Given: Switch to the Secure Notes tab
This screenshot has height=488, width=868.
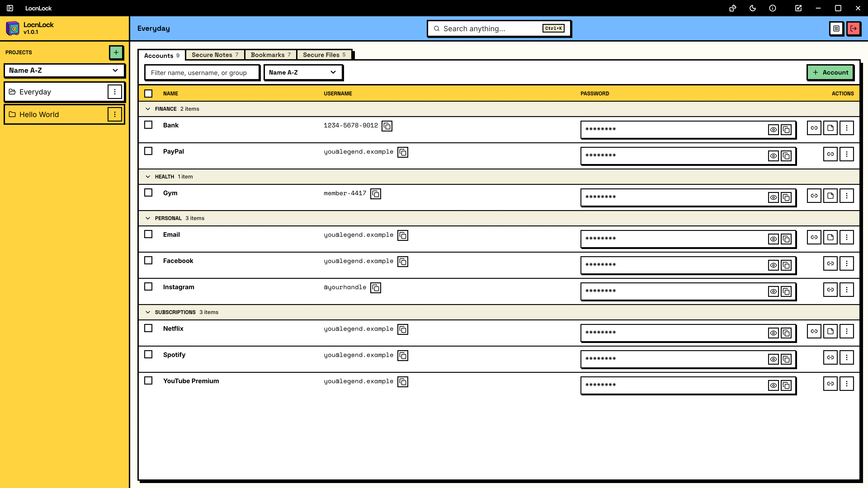Looking at the screenshot, I should 215,55.
